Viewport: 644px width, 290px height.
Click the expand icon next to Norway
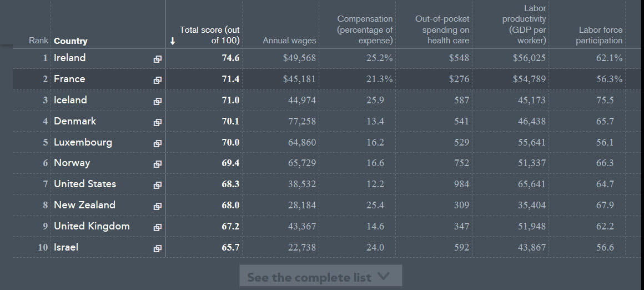(158, 164)
